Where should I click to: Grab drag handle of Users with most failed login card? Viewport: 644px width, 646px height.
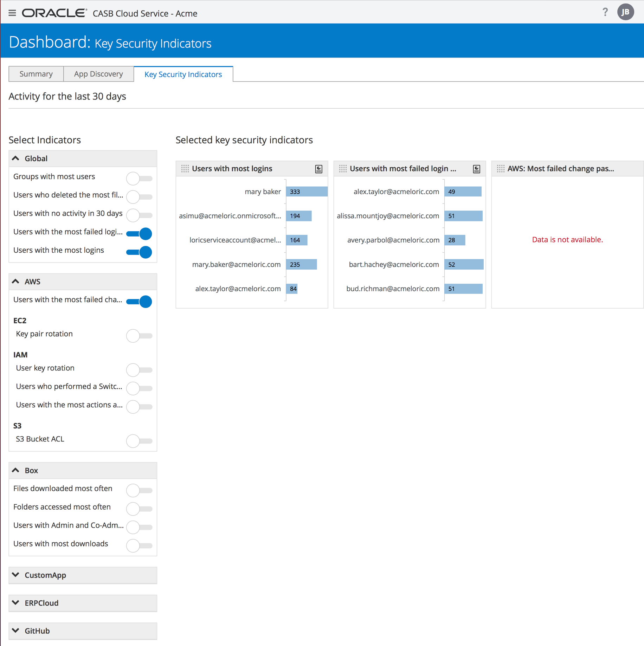[x=343, y=169]
